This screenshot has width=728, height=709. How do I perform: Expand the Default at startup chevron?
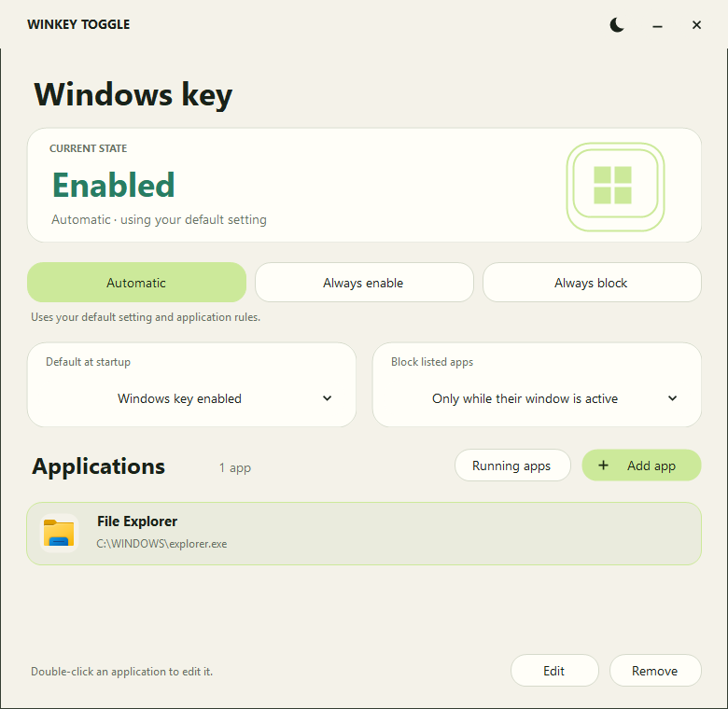click(x=327, y=398)
